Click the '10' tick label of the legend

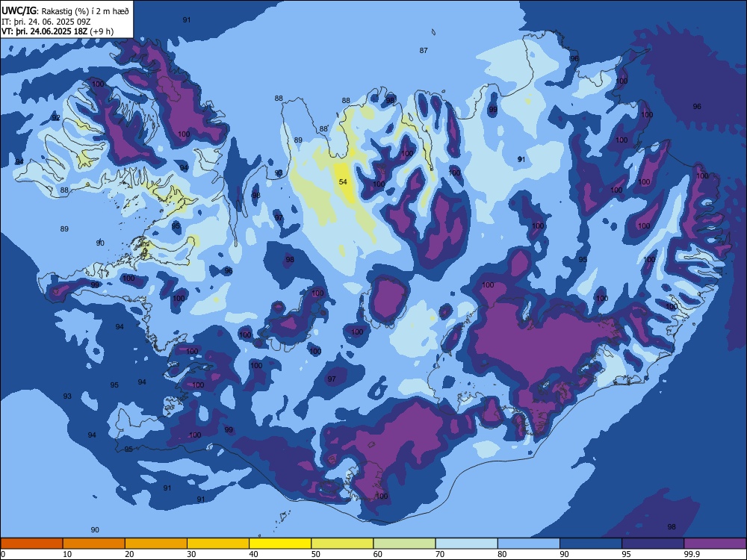pos(67,554)
